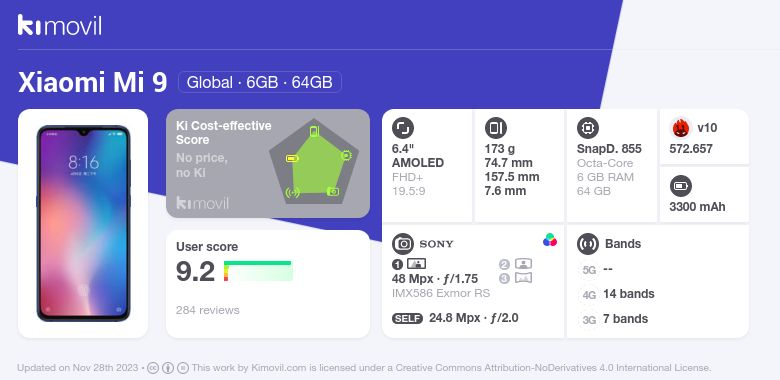Click the user score rating bar

pyautogui.click(x=258, y=271)
